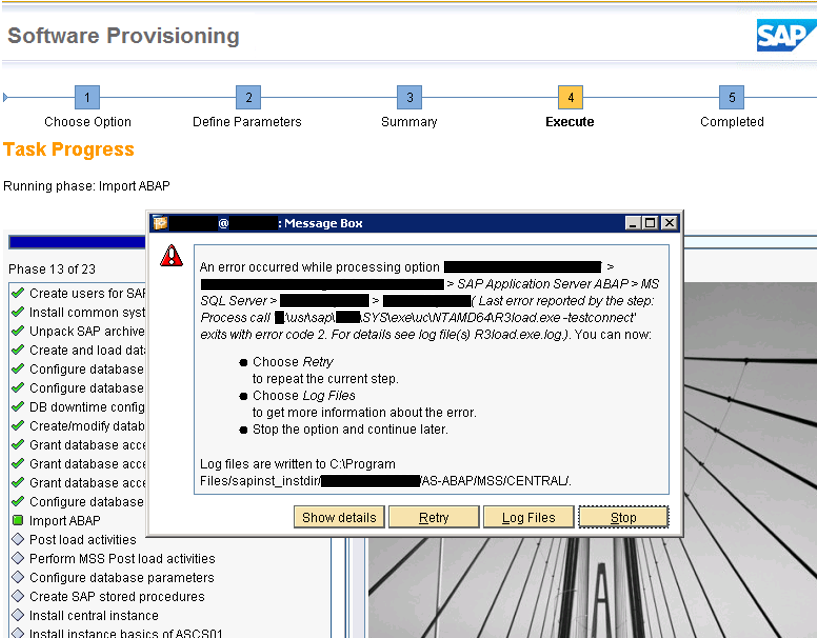Click the Running phase: Import ABAP text

pyautogui.click(x=86, y=186)
